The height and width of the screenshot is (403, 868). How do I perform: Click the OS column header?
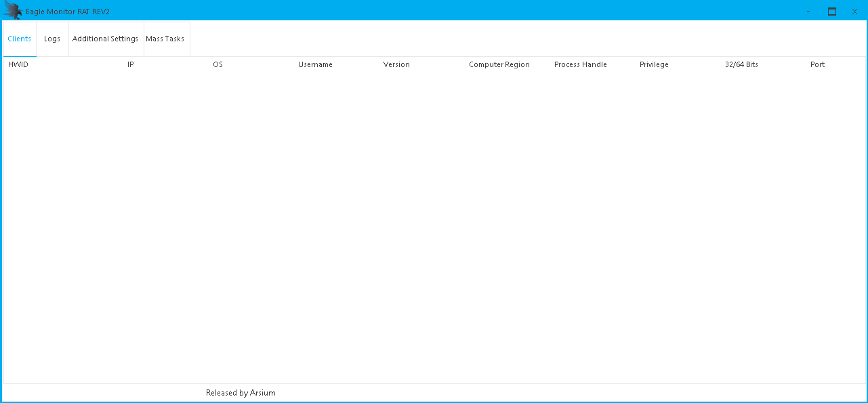218,64
